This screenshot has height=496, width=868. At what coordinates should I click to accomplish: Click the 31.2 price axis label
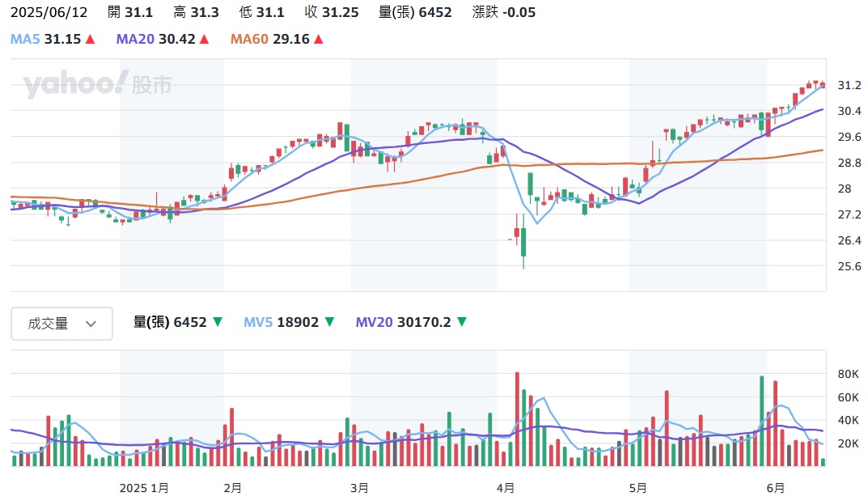pyautogui.click(x=849, y=85)
